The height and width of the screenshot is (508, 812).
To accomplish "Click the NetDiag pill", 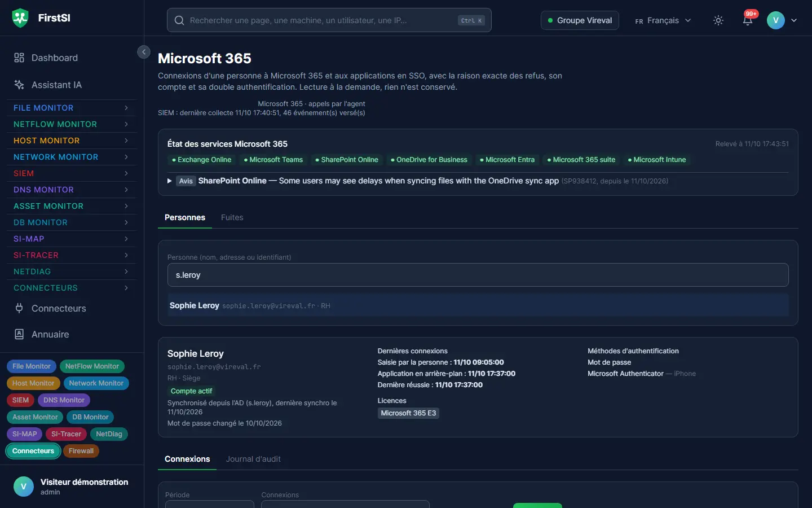I will click(109, 434).
